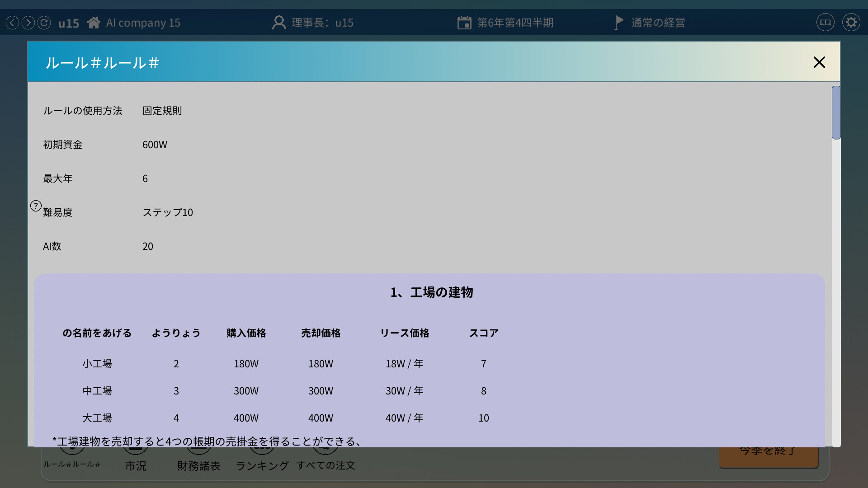Viewport: 868px width, 488px height.
Task: Click the chairman user profile icon
Action: tap(279, 23)
